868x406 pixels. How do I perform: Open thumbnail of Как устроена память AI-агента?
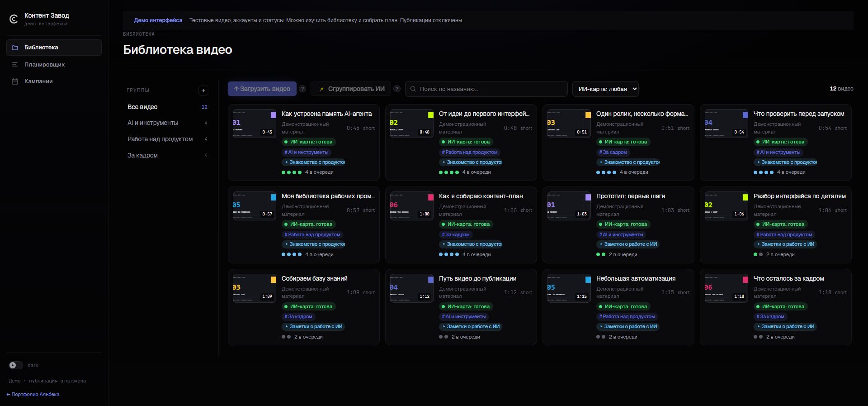pos(255,123)
